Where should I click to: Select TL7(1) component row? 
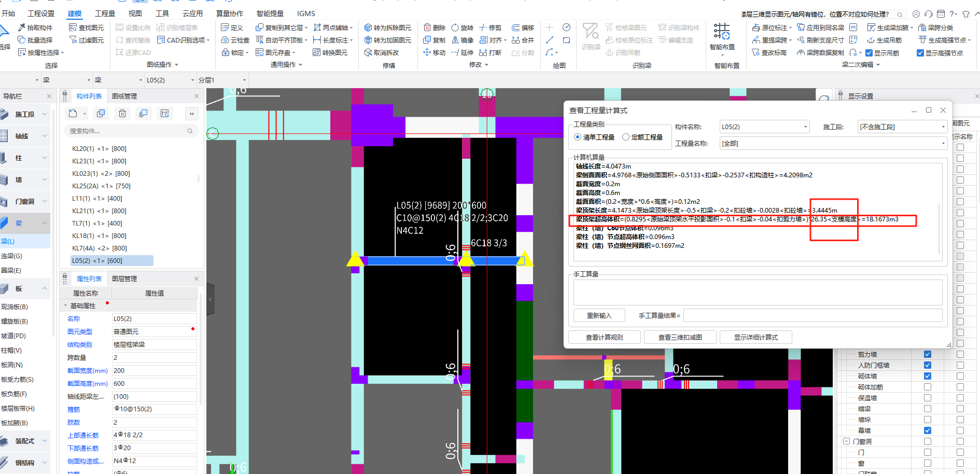pyautogui.click(x=97, y=223)
